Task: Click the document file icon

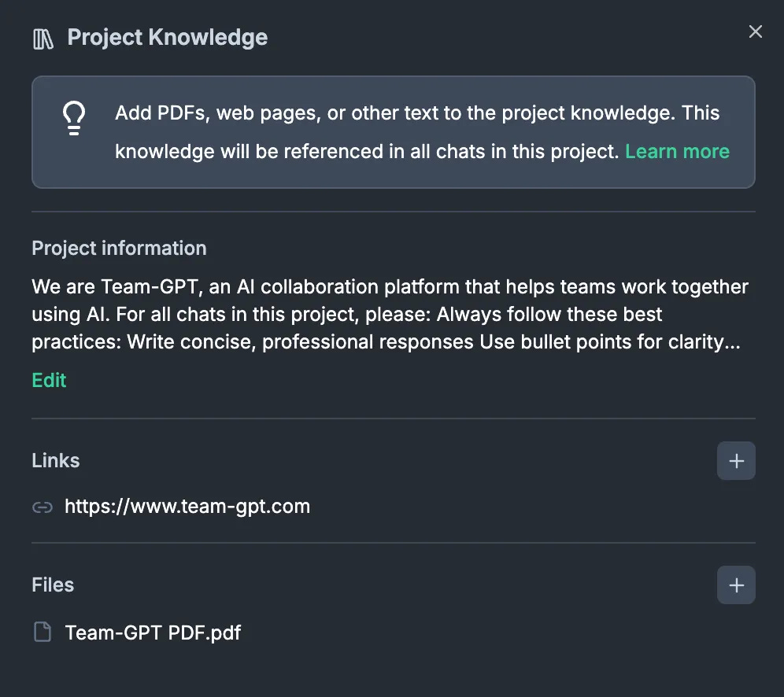Action: [x=43, y=632]
